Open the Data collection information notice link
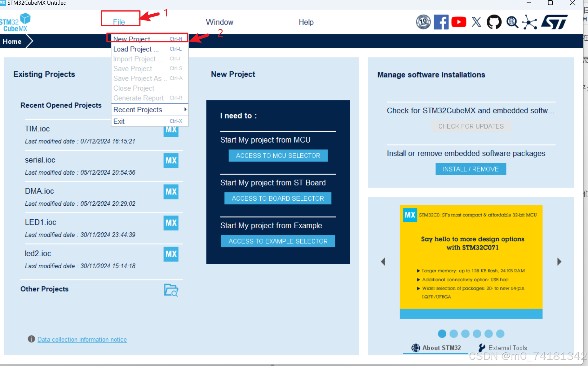This screenshot has height=366, width=588. coord(82,339)
